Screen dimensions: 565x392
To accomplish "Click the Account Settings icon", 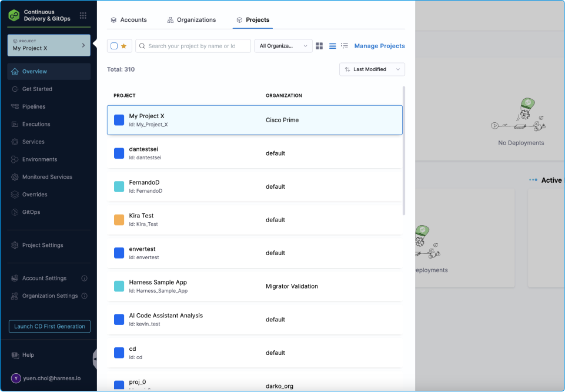I will tap(15, 278).
